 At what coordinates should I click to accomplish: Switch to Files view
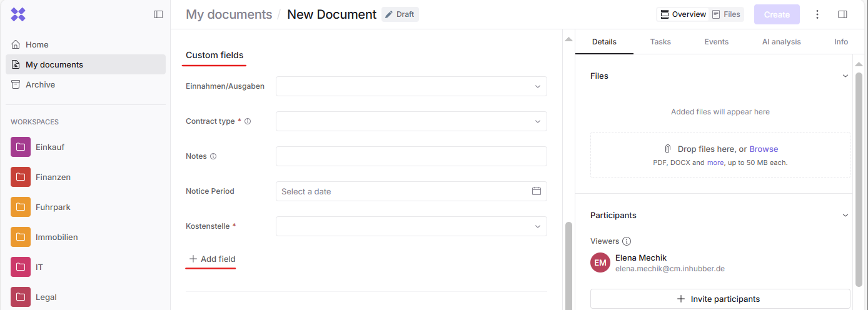726,14
